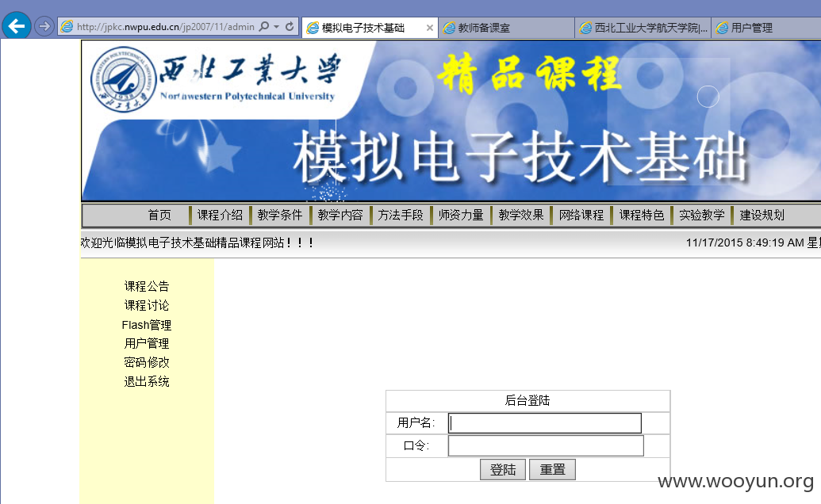Focus the 口令 password field
Viewport: 821px width, 504px height.
point(546,446)
